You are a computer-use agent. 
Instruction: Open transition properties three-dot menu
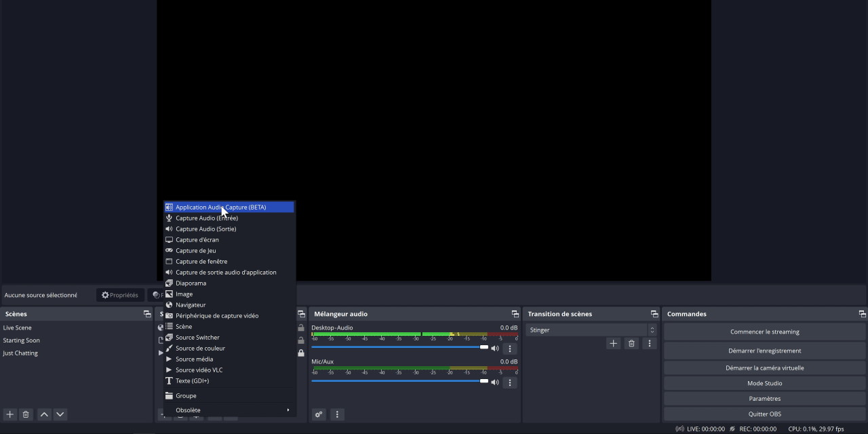(649, 344)
